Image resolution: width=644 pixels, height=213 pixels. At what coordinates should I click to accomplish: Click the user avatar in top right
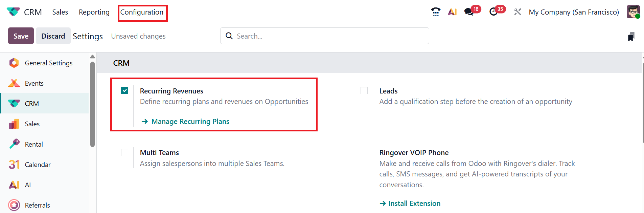click(x=633, y=12)
